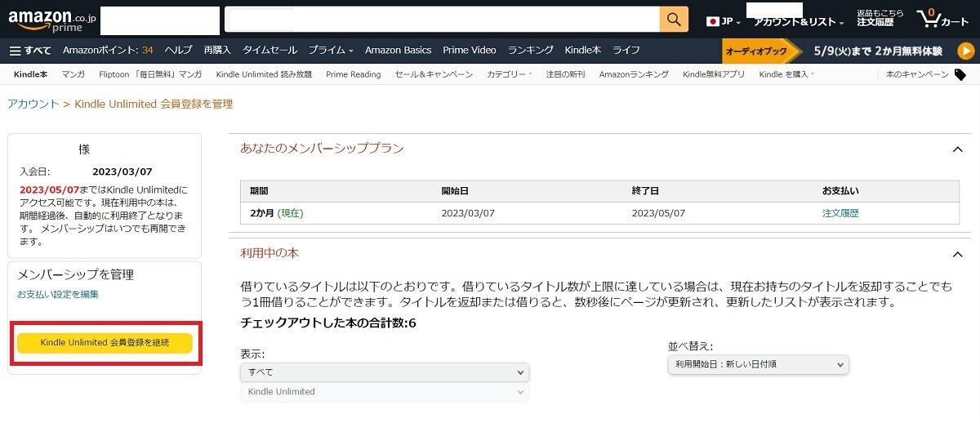The height and width of the screenshot is (423, 980).
Task: Go to Amazon Basics
Action: coord(398,51)
